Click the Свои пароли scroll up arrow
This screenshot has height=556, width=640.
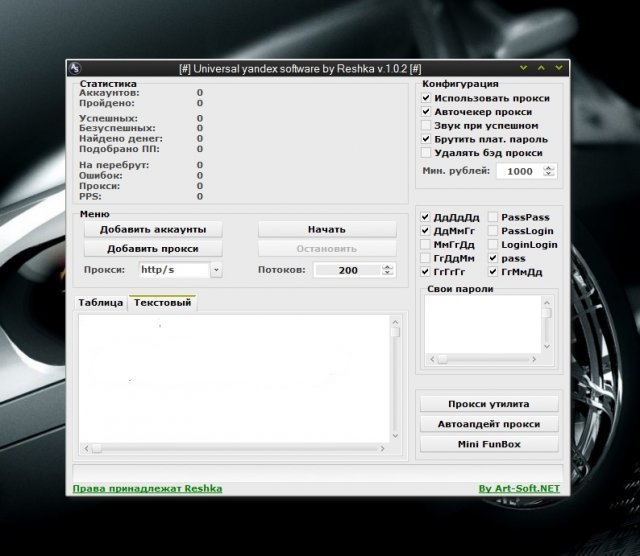[547, 302]
